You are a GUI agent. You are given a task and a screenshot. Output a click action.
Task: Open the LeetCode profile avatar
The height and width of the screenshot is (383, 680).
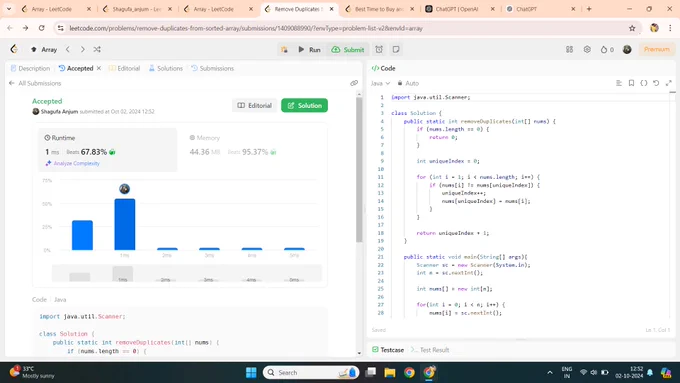point(627,49)
